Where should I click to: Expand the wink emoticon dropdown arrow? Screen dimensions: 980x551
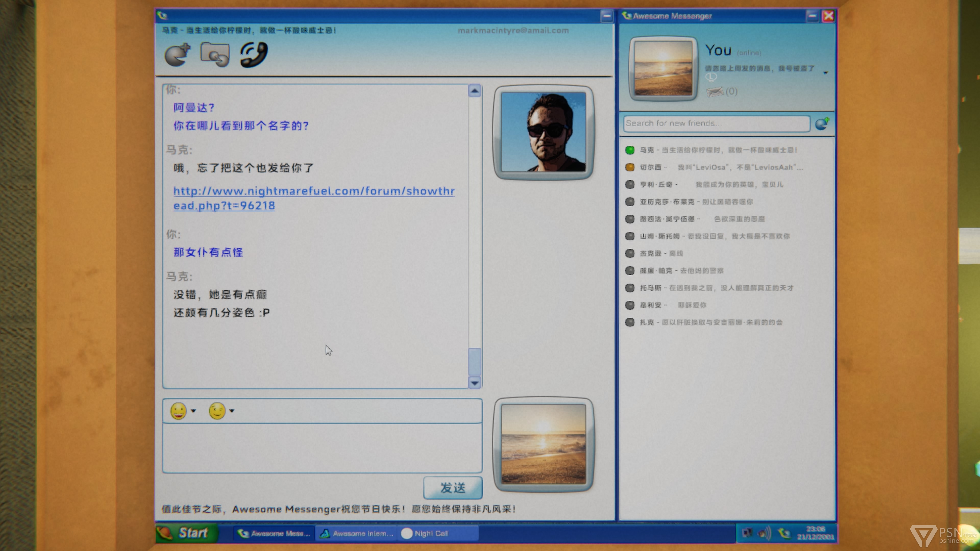pyautogui.click(x=232, y=411)
